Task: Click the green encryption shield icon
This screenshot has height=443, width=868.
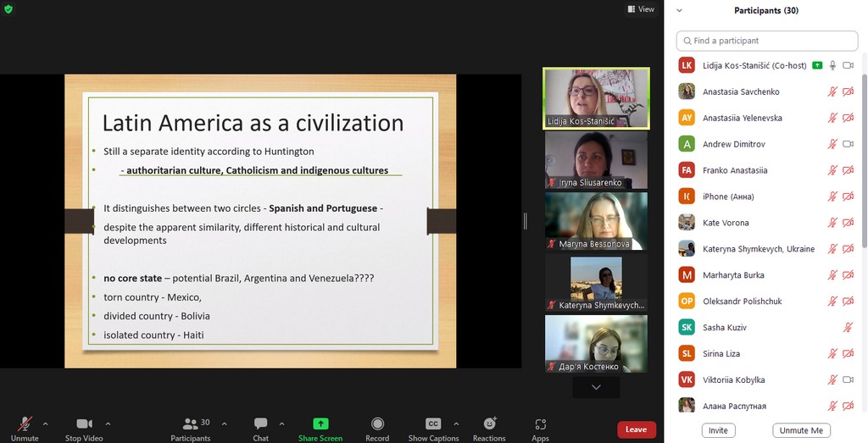Action: [8, 8]
